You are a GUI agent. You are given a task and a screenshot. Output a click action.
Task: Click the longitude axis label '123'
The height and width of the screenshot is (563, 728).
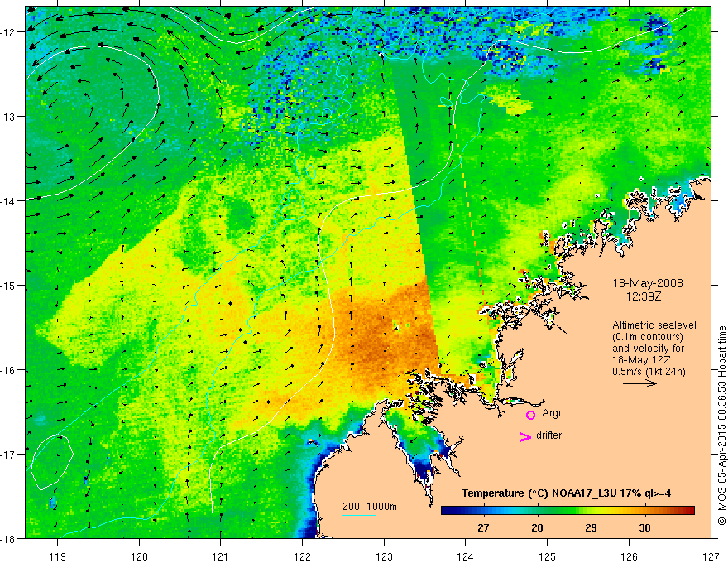pyautogui.click(x=384, y=556)
